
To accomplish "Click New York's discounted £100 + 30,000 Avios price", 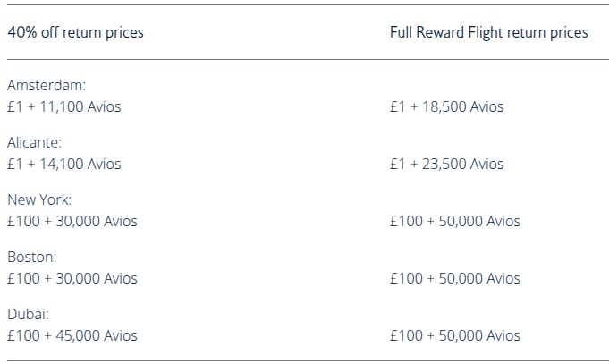I will pyautogui.click(x=72, y=222).
